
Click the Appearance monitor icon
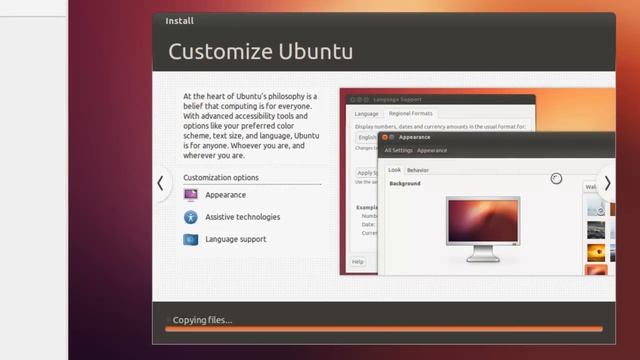[x=191, y=195]
